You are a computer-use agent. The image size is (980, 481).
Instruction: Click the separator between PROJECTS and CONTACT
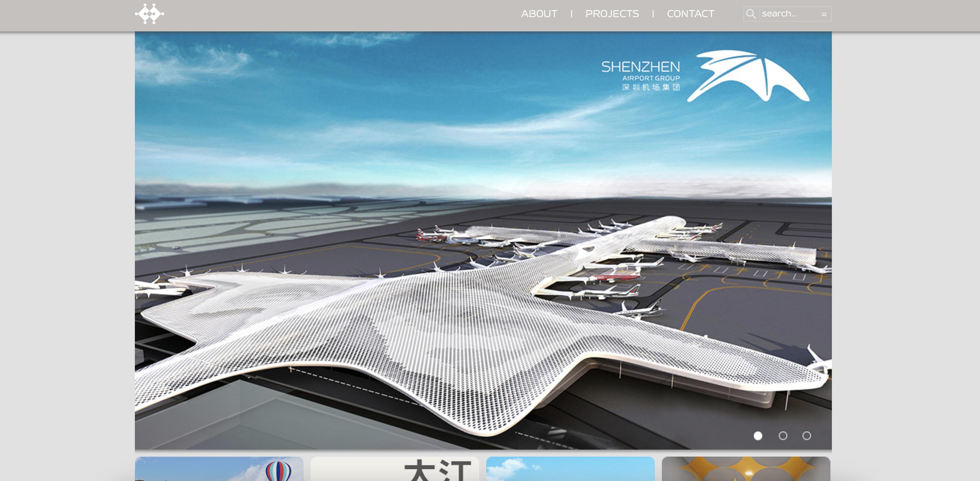click(653, 14)
